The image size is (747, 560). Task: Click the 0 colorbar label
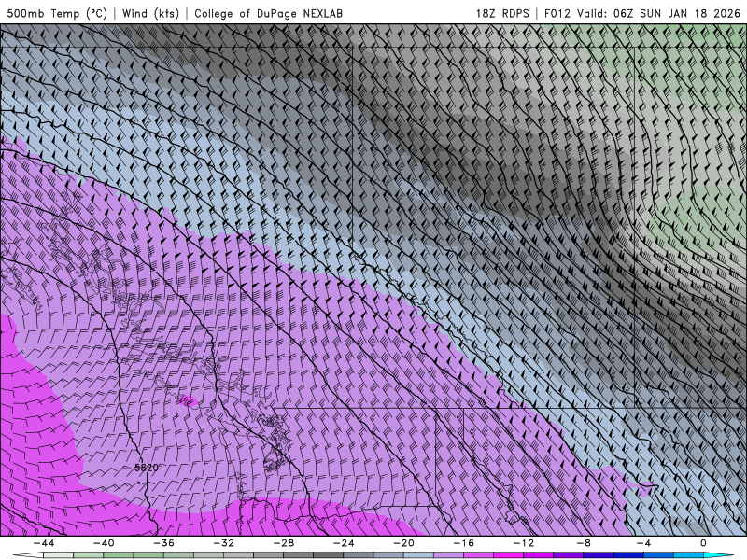coord(704,543)
